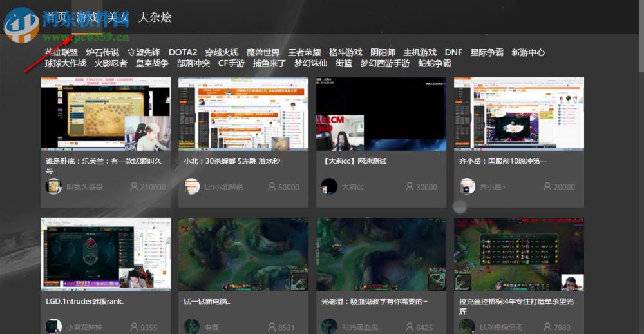Open title LGD.1ntruder韩服rank.
Screen dimensions: 644x334
pyautogui.click(x=85, y=302)
